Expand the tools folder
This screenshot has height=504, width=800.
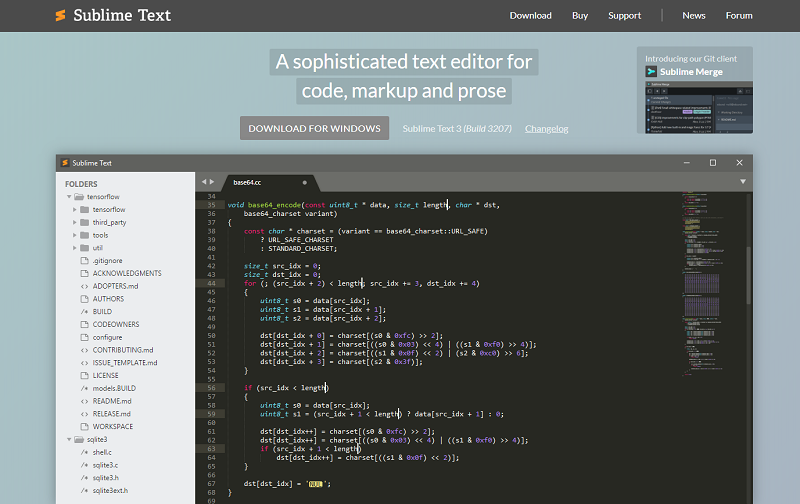point(74,235)
